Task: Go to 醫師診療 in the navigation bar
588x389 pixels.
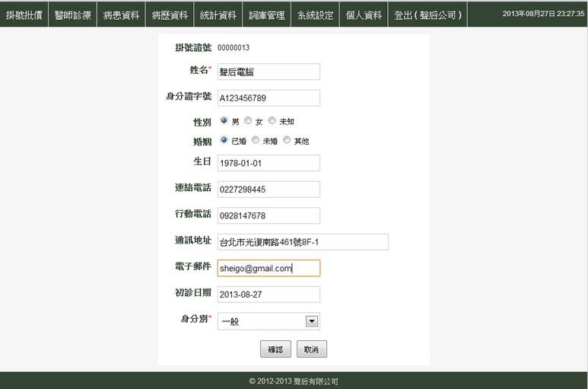Action: [73, 14]
